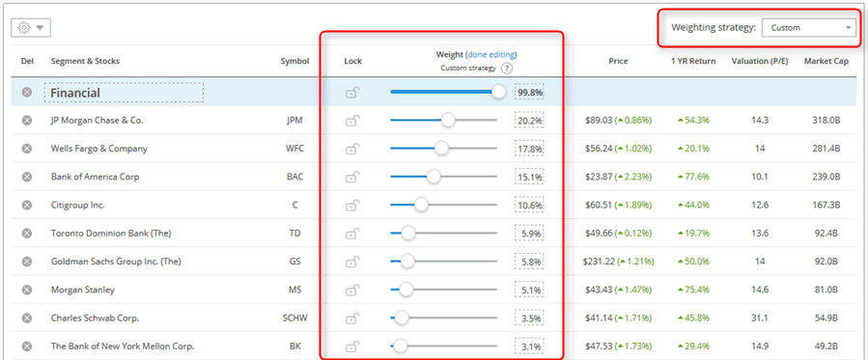Edit the 20.2% JPM weight field
Viewport: 868px width, 360px height.
529,121
